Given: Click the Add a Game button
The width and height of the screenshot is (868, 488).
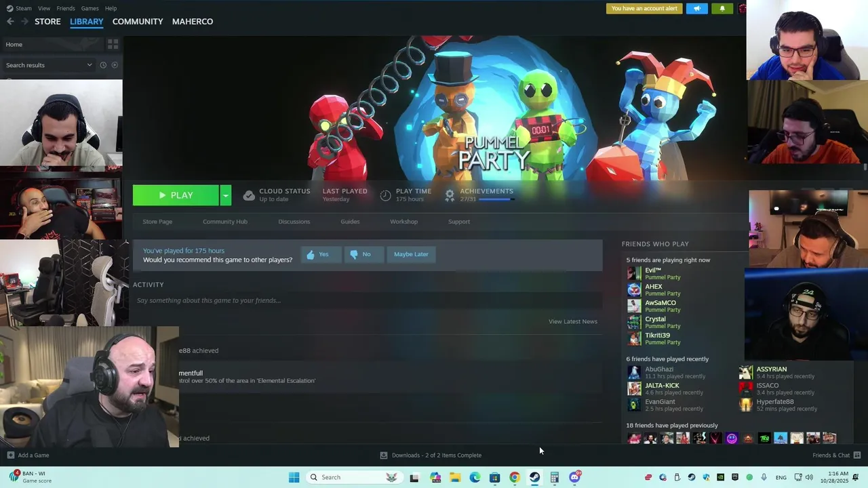Looking at the screenshot, I should coord(28,455).
